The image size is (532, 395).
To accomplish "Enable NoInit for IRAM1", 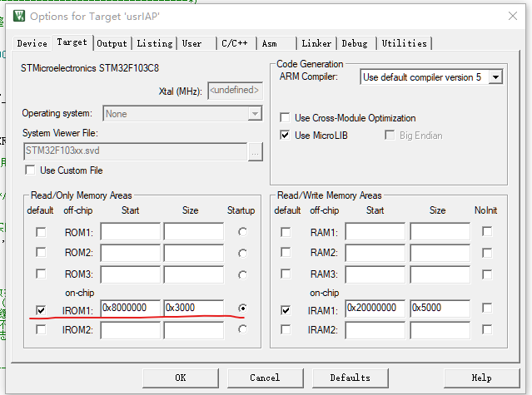I will pyautogui.click(x=487, y=308).
